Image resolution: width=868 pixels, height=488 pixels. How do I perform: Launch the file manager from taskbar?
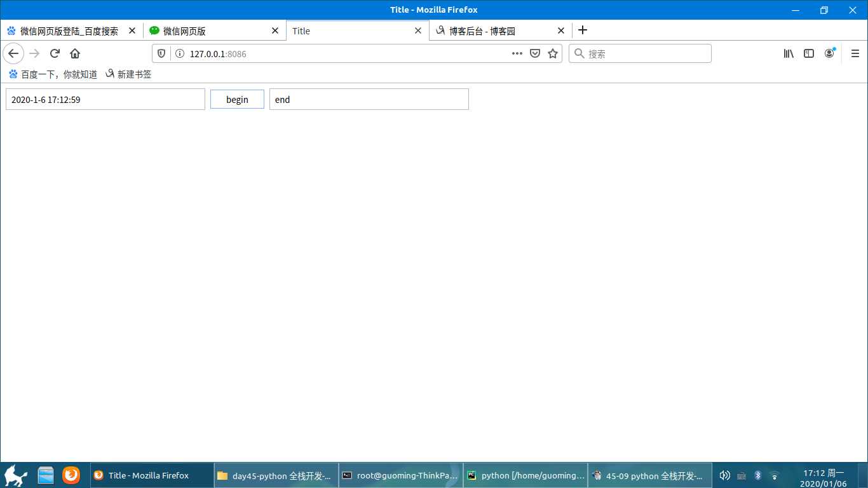point(46,475)
